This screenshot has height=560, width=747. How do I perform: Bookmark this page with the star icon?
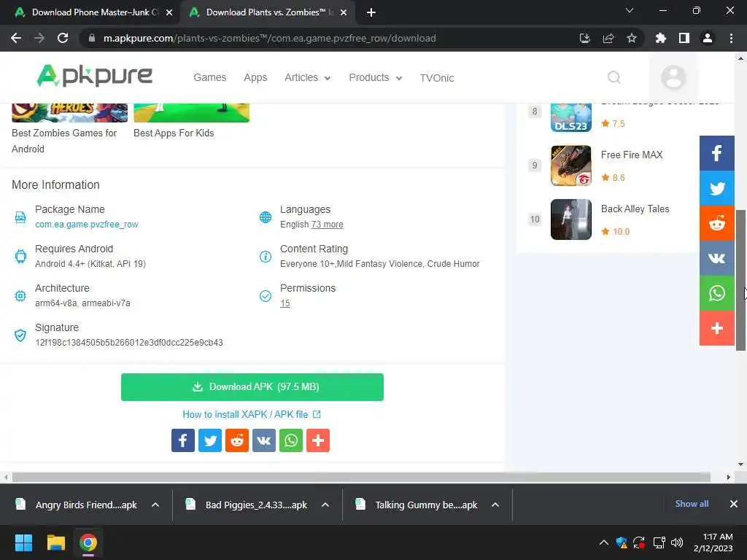click(x=632, y=38)
